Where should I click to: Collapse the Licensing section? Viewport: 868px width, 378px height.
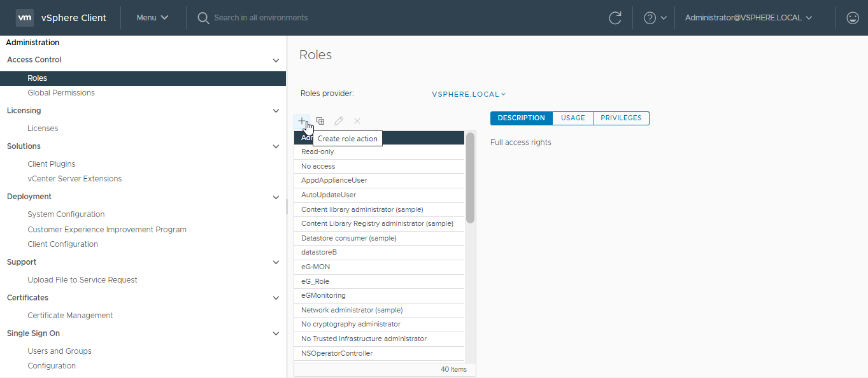click(276, 111)
